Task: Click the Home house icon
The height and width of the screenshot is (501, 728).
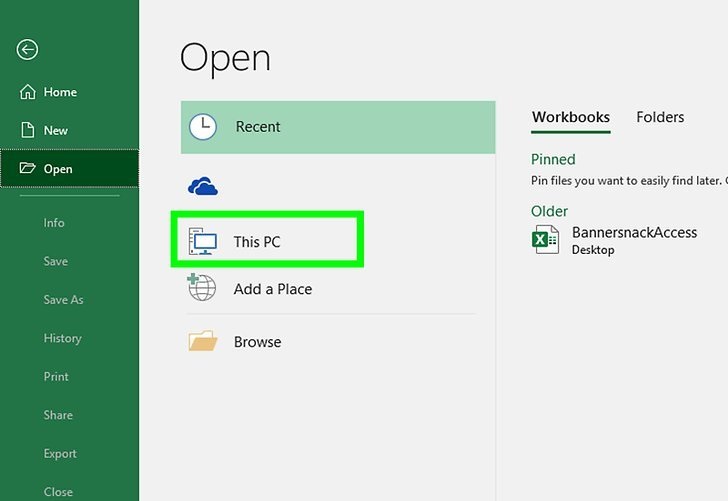Action: click(28, 92)
